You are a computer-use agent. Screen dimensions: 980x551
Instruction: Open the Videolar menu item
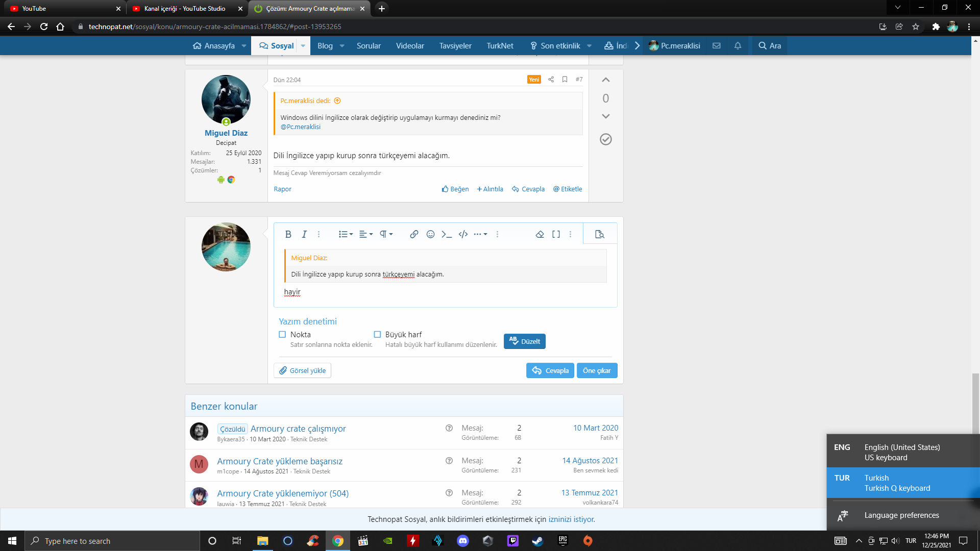pos(410,46)
